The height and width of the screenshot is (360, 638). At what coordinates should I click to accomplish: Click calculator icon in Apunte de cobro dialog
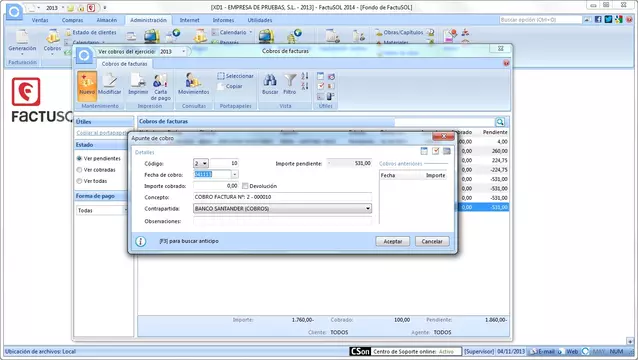pyautogui.click(x=447, y=151)
